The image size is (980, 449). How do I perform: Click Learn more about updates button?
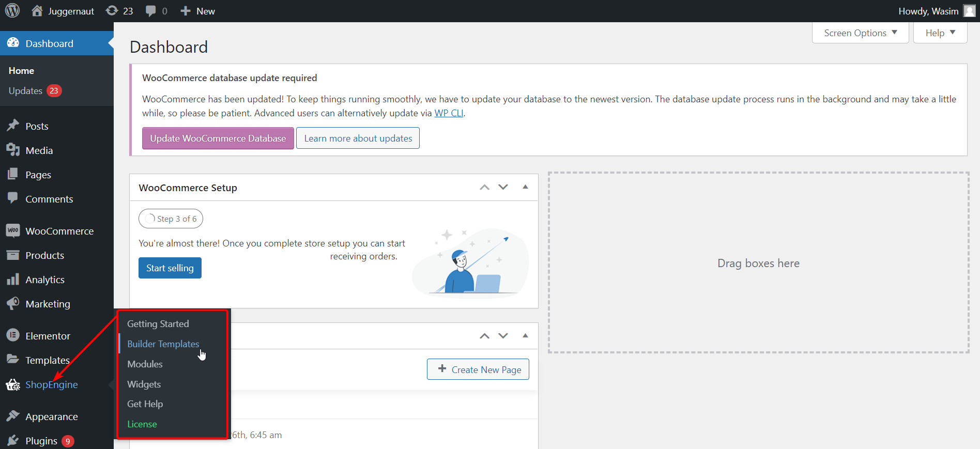coord(358,138)
